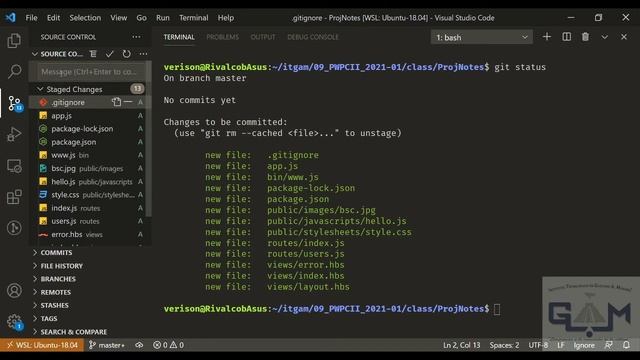Kill the terminal with trash icon
Image resolution: width=640 pixels, height=360 pixels.
pos(585,37)
